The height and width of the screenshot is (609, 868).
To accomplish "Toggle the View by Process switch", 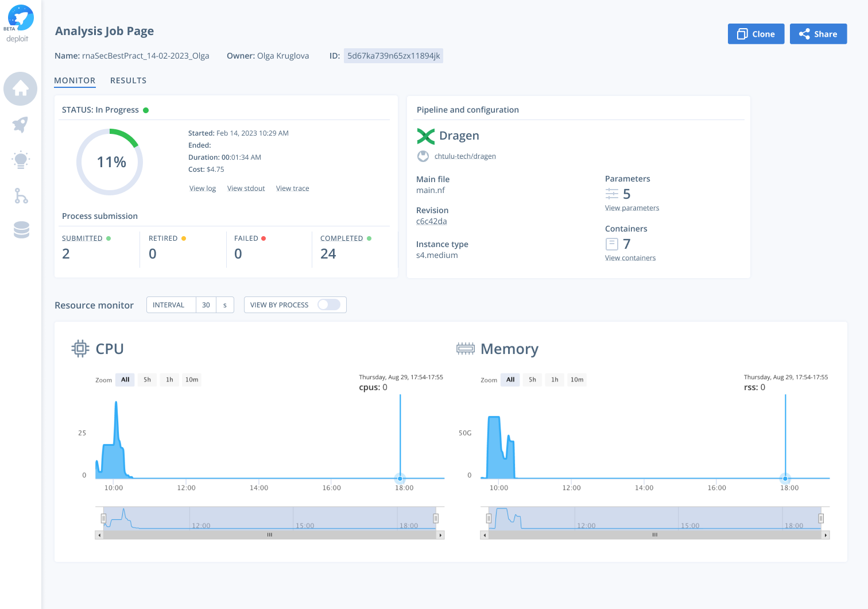I will 329,304.
